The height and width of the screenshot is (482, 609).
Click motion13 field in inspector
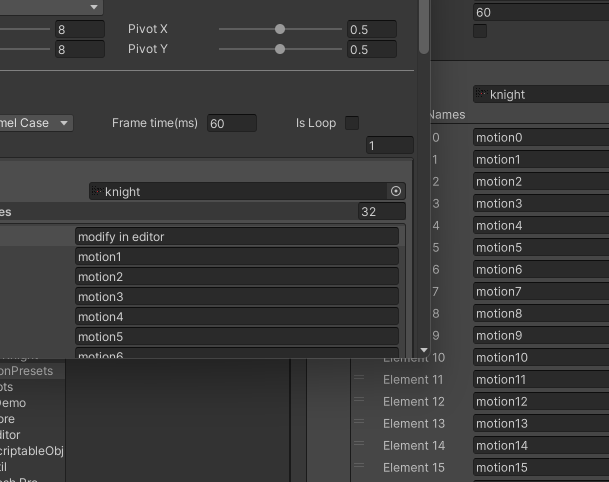(x=541, y=423)
